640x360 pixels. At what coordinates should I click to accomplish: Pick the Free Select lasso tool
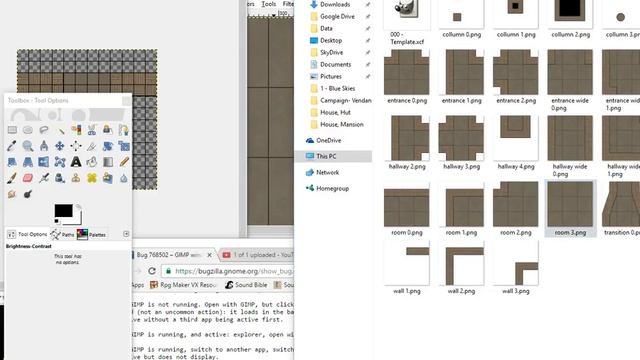click(x=44, y=130)
